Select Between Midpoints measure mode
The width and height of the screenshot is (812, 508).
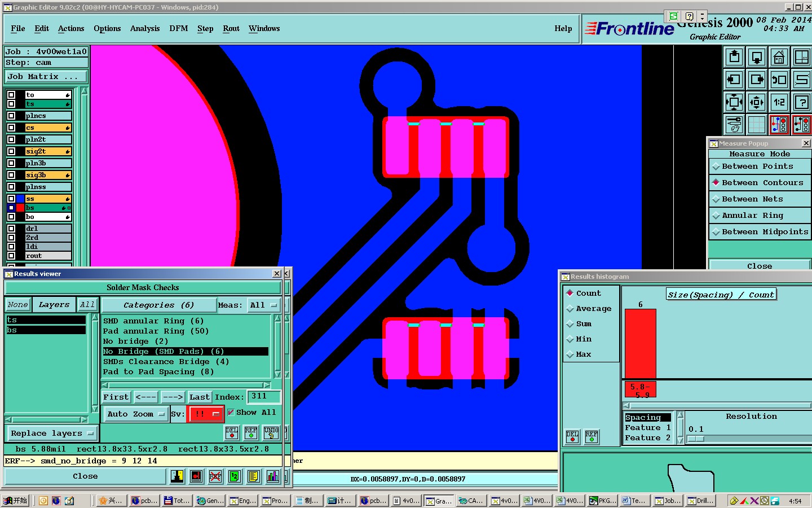(x=760, y=232)
